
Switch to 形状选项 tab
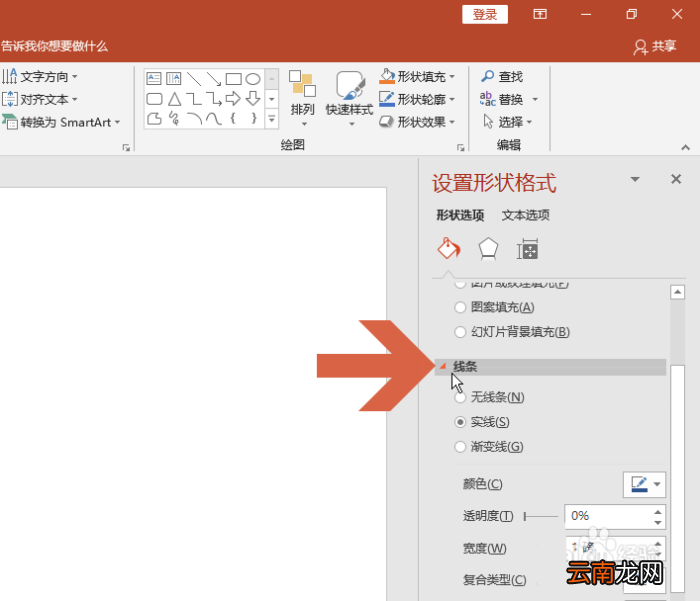coord(460,215)
